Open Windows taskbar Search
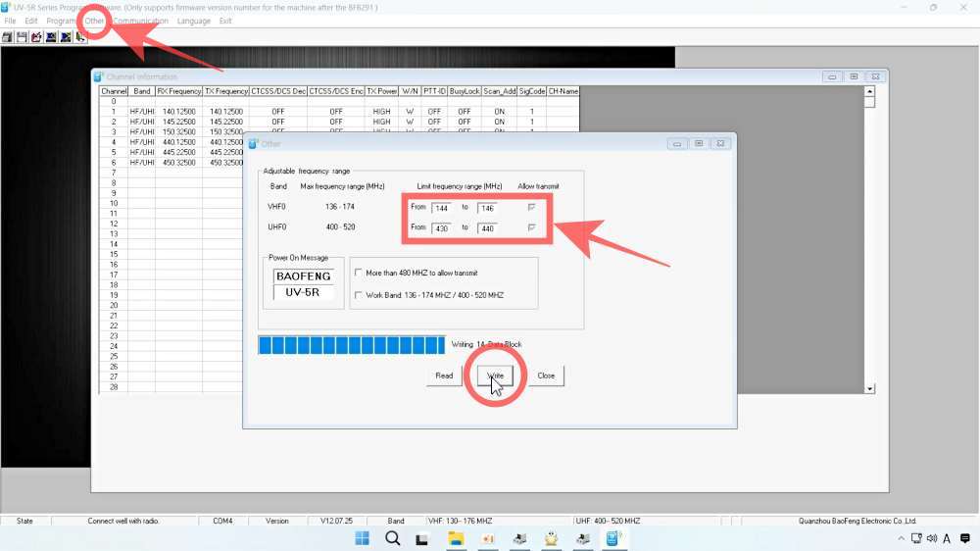The width and height of the screenshot is (980, 551). pyautogui.click(x=393, y=538)
